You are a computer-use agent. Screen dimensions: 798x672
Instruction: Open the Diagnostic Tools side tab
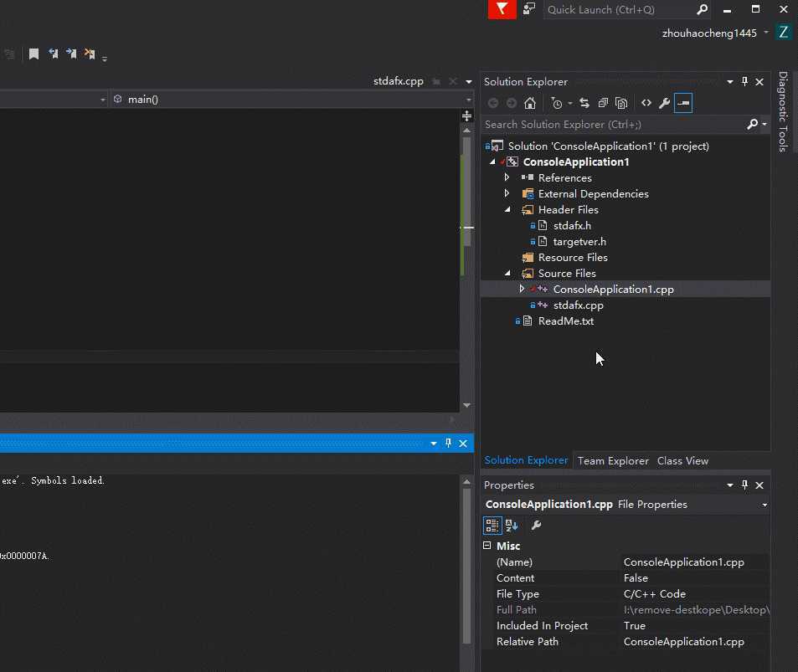(x=784, y=111)
